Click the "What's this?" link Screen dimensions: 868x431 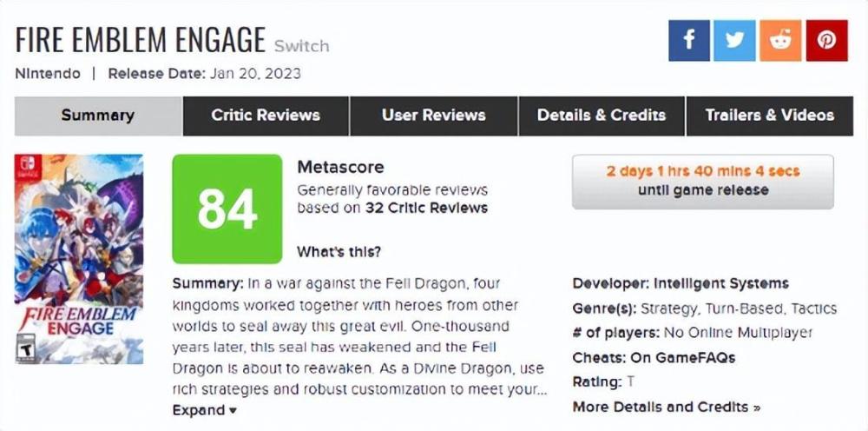(x=339, y=252)
